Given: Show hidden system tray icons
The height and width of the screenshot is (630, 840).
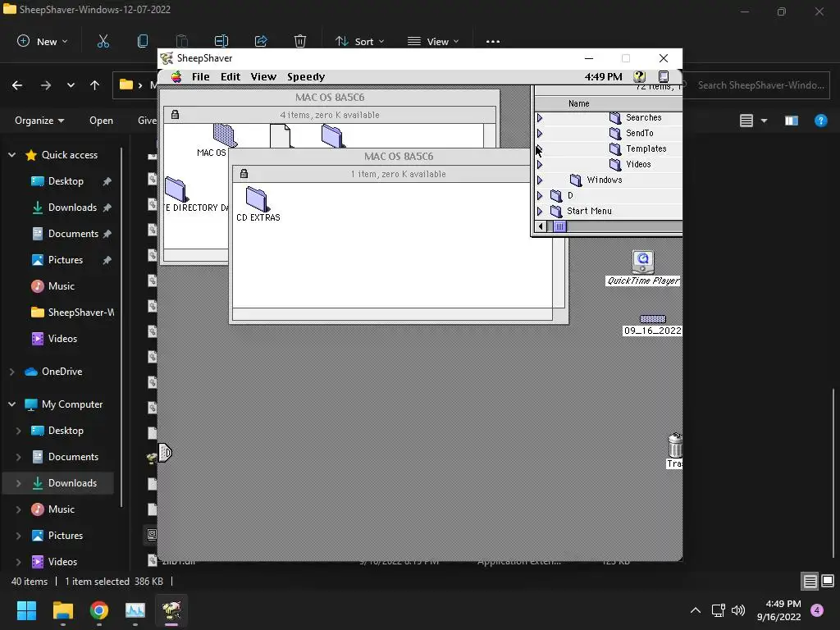Looking at the screenshot, I should tap(696, 610).
